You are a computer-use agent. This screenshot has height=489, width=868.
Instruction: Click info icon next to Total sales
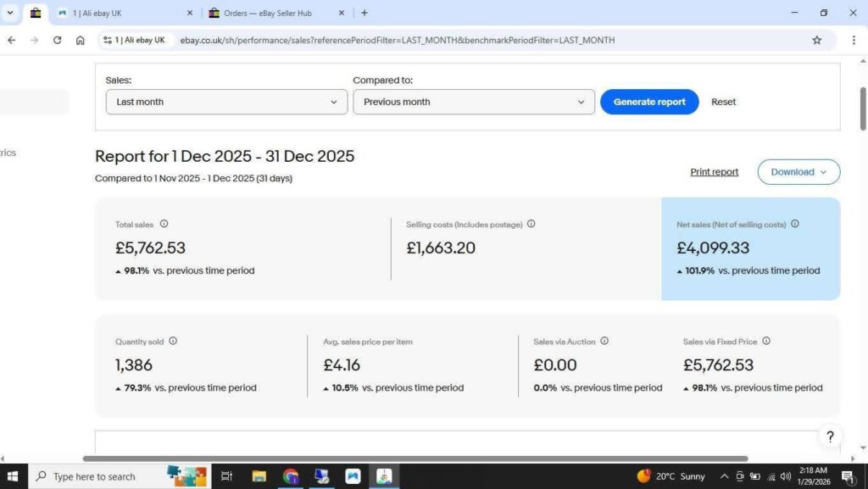tap(164, 225)
